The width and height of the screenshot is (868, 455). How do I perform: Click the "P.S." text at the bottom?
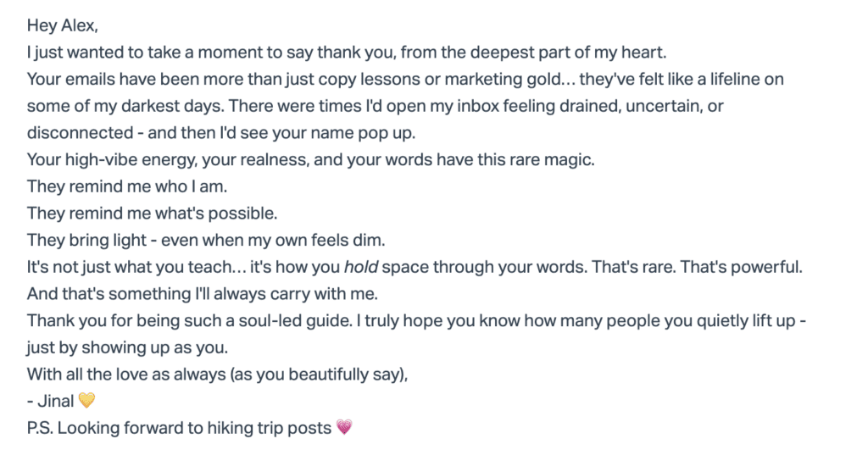click(43, 428)
